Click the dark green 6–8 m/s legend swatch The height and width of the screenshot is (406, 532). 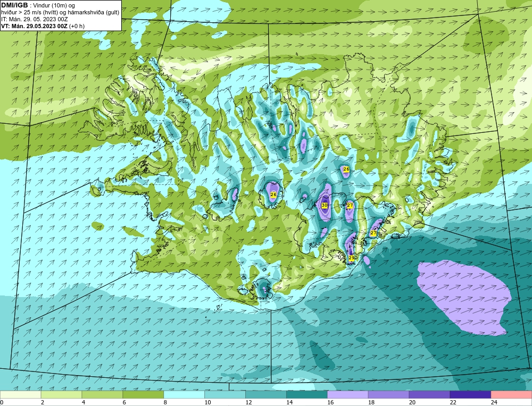pos(143,394)
